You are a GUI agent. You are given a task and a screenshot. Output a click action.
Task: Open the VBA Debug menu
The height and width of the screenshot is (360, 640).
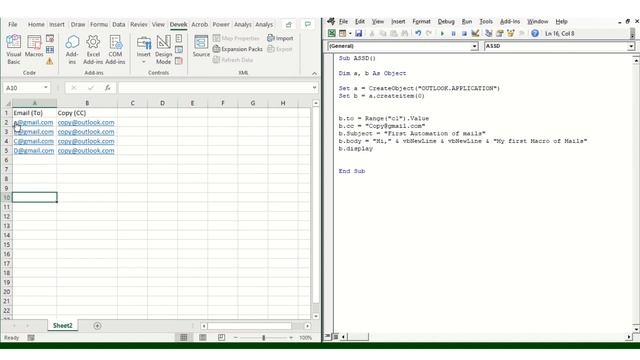pyautogui.click(x=446, y=22)
